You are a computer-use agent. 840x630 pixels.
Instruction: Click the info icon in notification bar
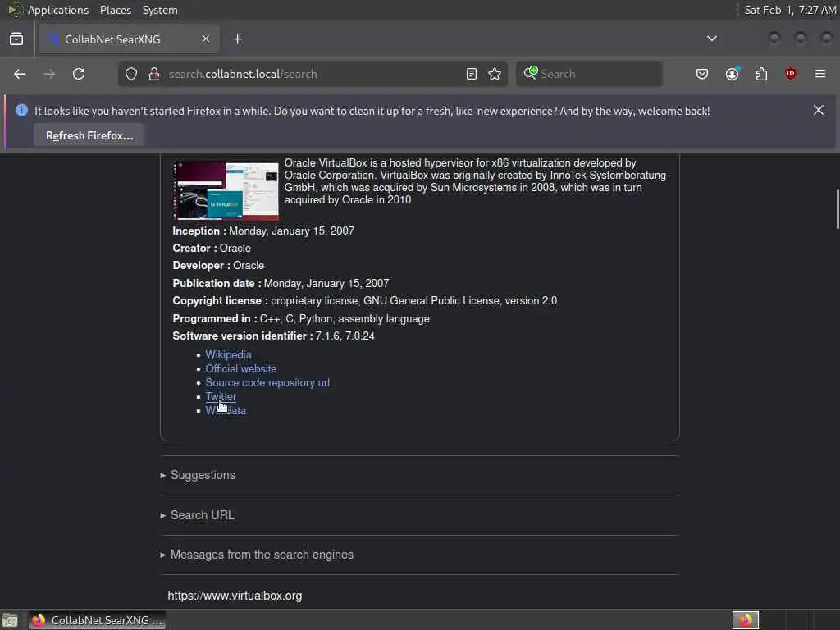[x=22, y=111]
